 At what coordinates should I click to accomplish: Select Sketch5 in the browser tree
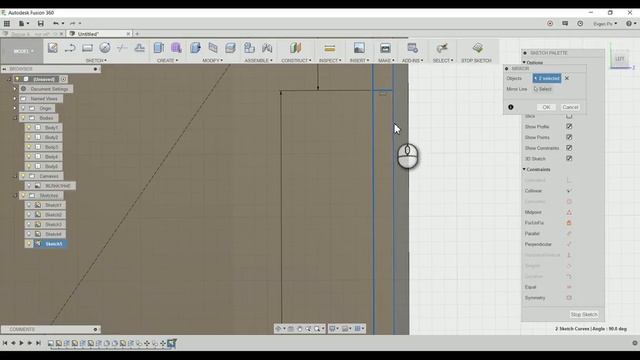[x=53, y=244]
